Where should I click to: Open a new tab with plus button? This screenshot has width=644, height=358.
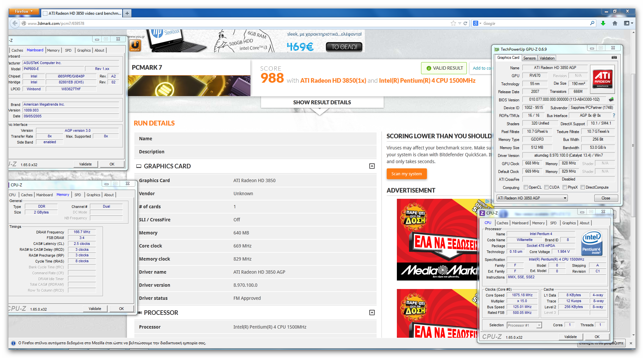click(x=127, y=13)
